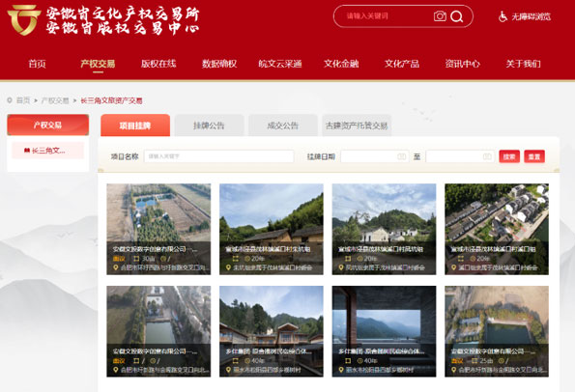Open 关于我们 navigation menu
This screenshot has width=575, height=392.
coord(523,64)
